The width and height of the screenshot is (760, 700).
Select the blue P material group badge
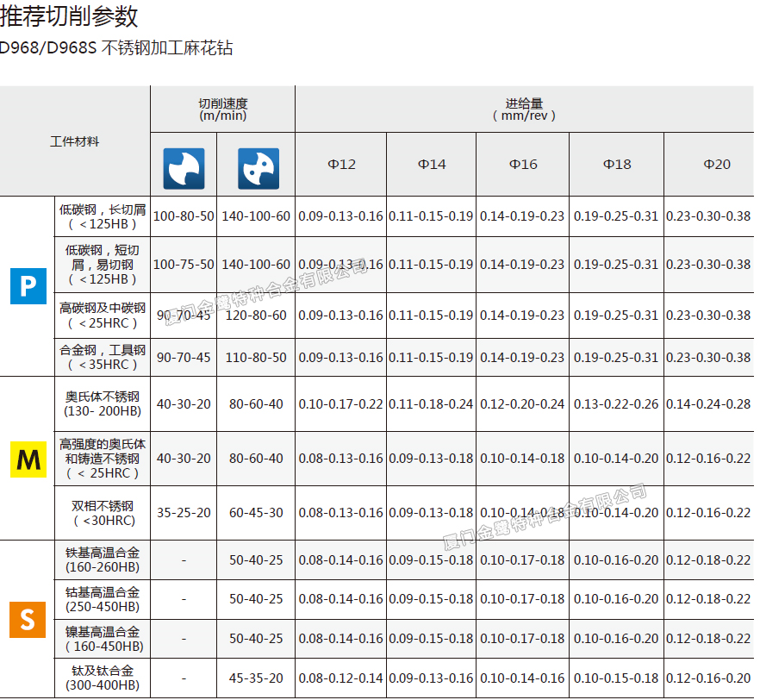coord(28,285)
